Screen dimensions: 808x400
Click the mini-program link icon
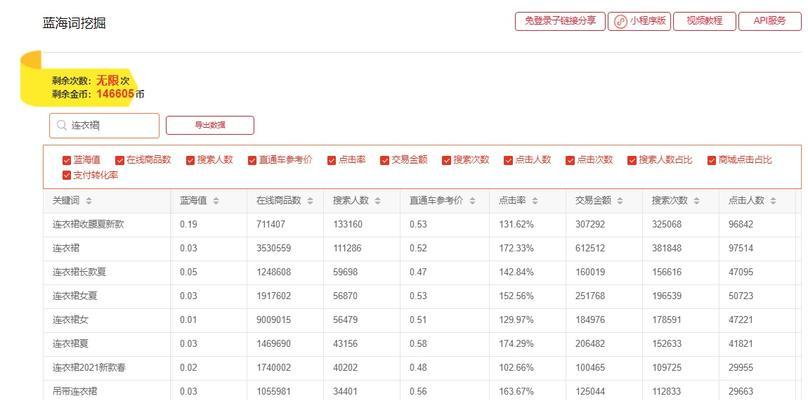click(x=621, y=22)
